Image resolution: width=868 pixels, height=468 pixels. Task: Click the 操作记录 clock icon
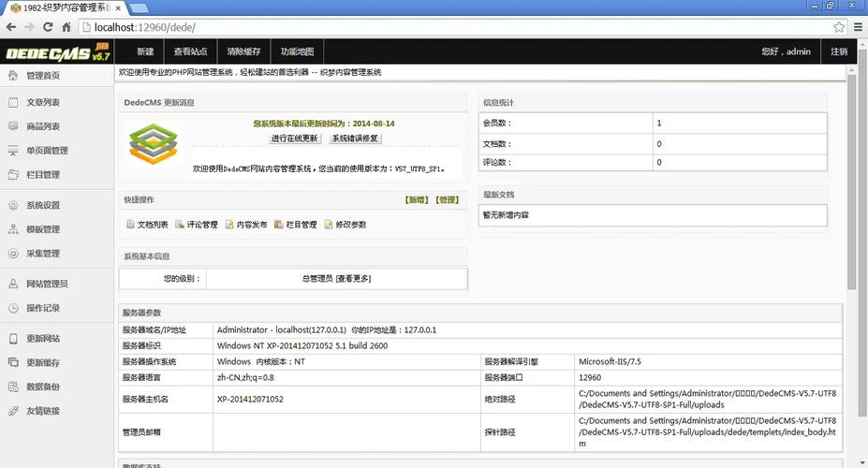point(13,308)
